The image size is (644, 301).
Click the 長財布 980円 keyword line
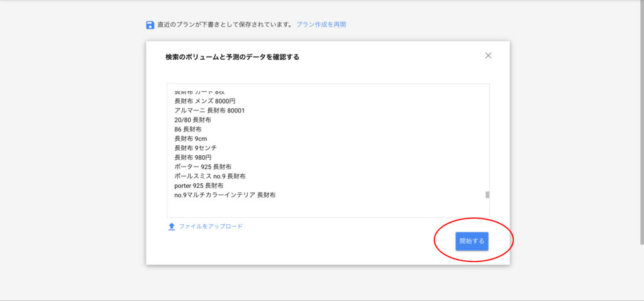click(x=192, y=158)
